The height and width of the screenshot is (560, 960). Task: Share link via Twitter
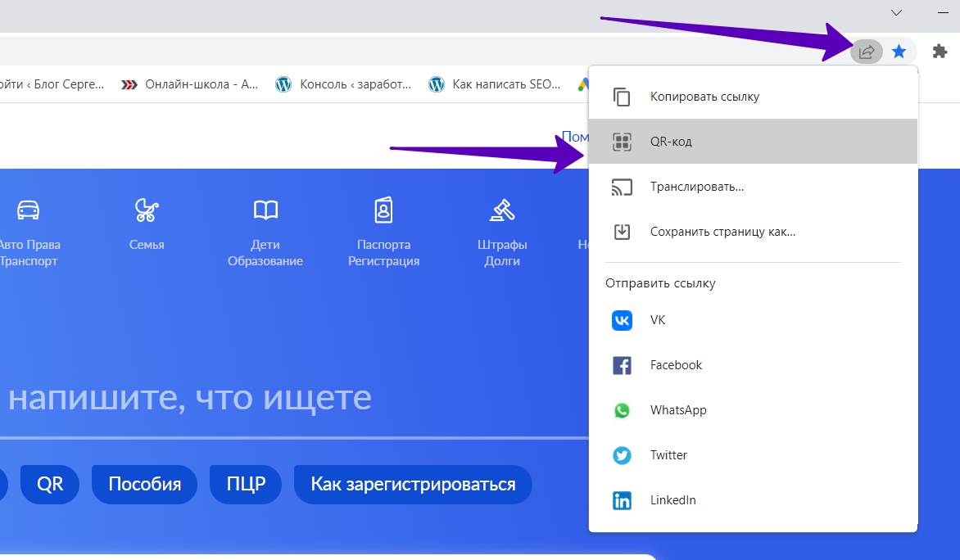coord(668,455)
